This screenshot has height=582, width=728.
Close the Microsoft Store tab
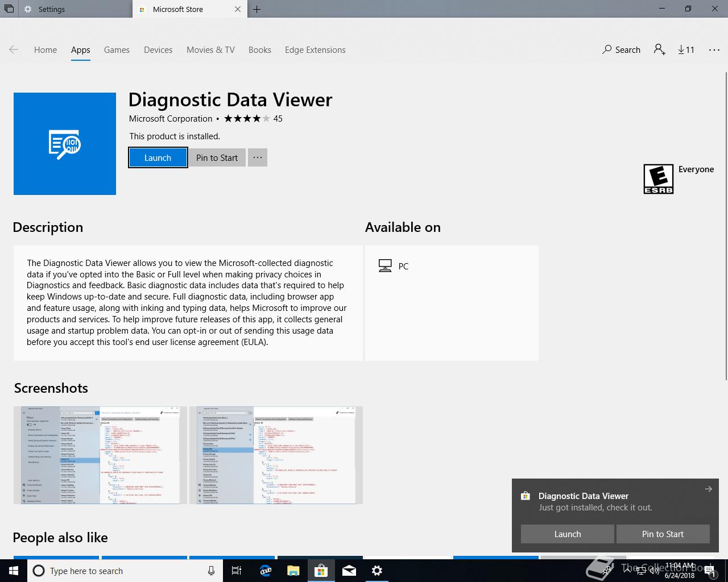pos(238,9)
